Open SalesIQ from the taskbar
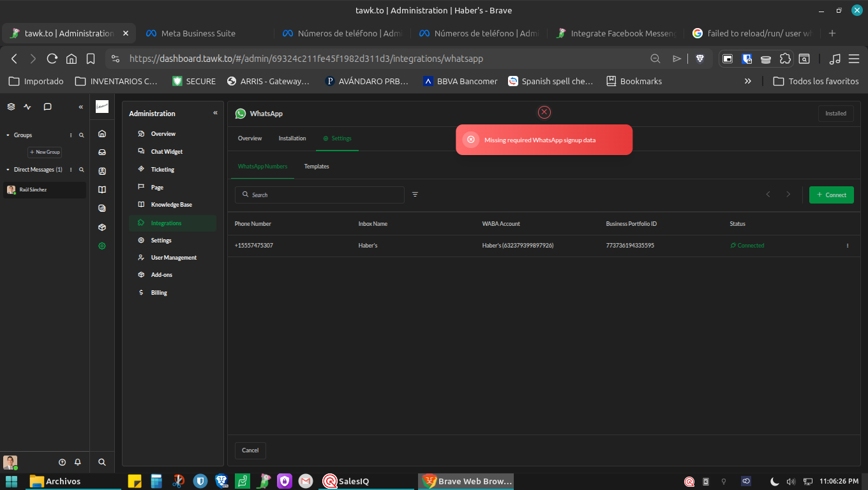The height and width of the screenshot is (490, 868). pyautogui.click(x=347, y=481)
